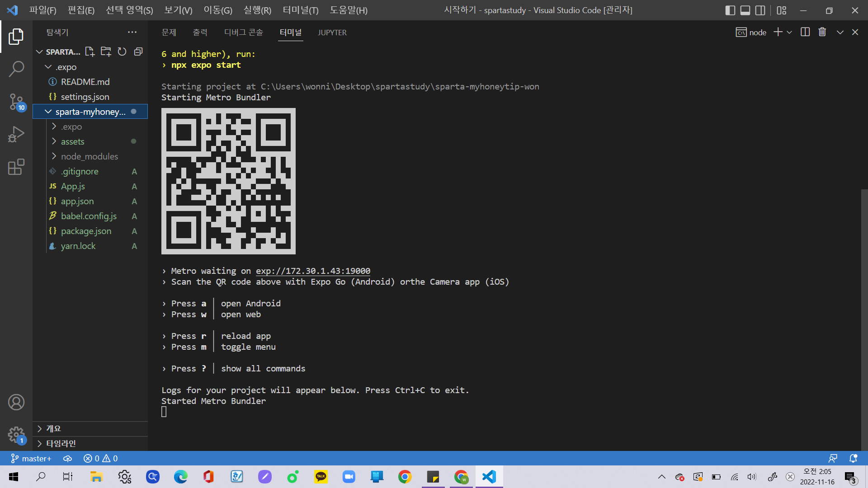Kill the terminal with trash icon
This screenshot has height=488, width=868.
tap(822, 32)
